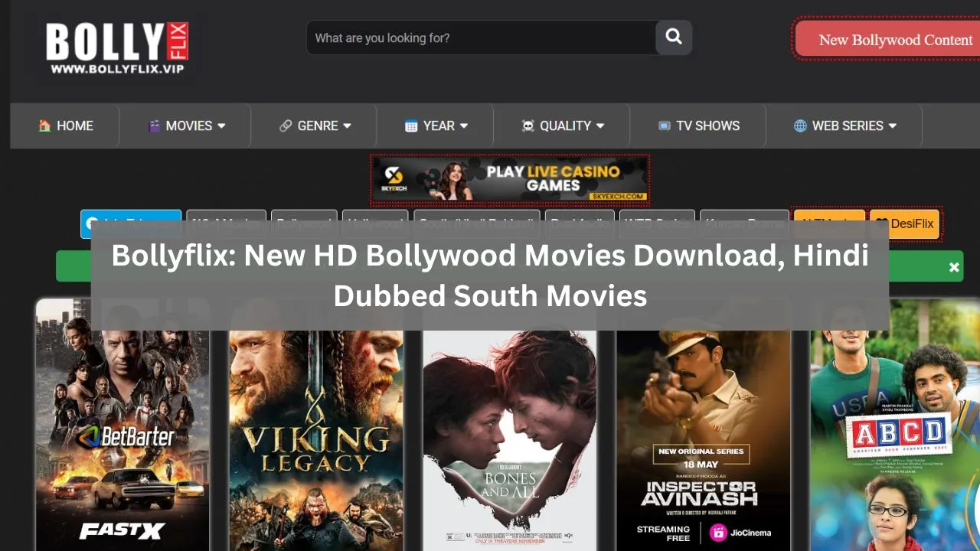Expand the Movies dropdown arrow
980x551 pixels.
click(x=221, y=126)
